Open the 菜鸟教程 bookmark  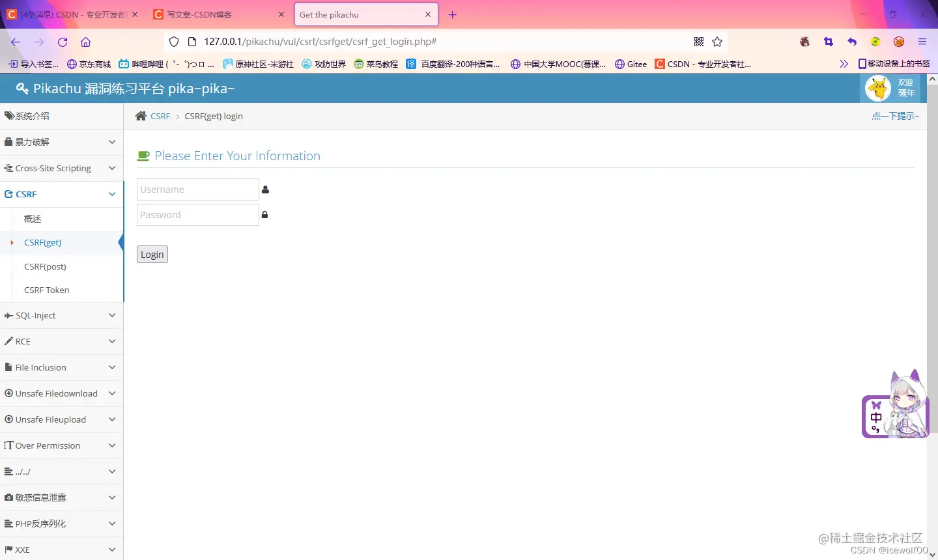(376, 64)
